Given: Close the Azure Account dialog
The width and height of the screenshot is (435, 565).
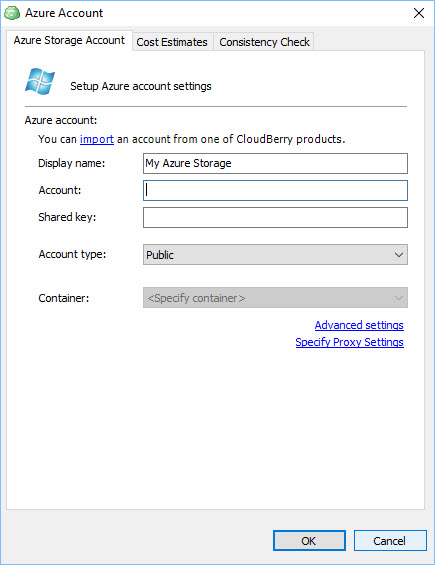Looking at the screenshot, I should (419, 13).
